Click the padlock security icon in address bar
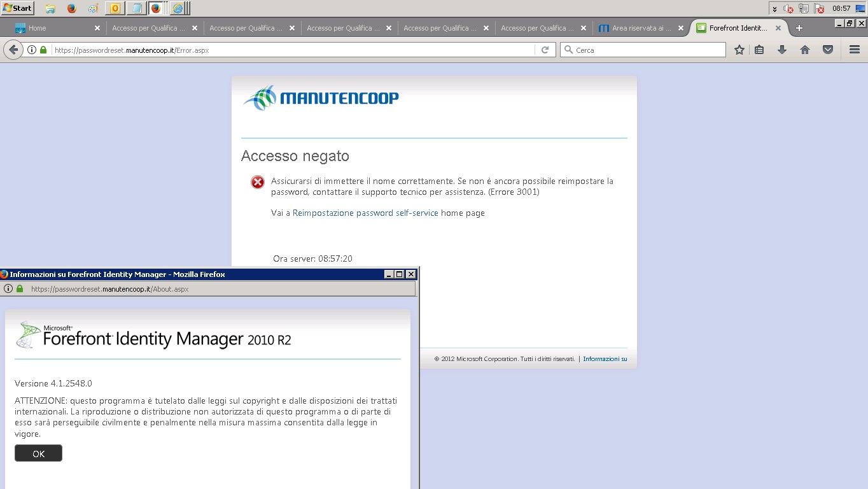The width and height of the screenshot is (868, 489). 43,49
